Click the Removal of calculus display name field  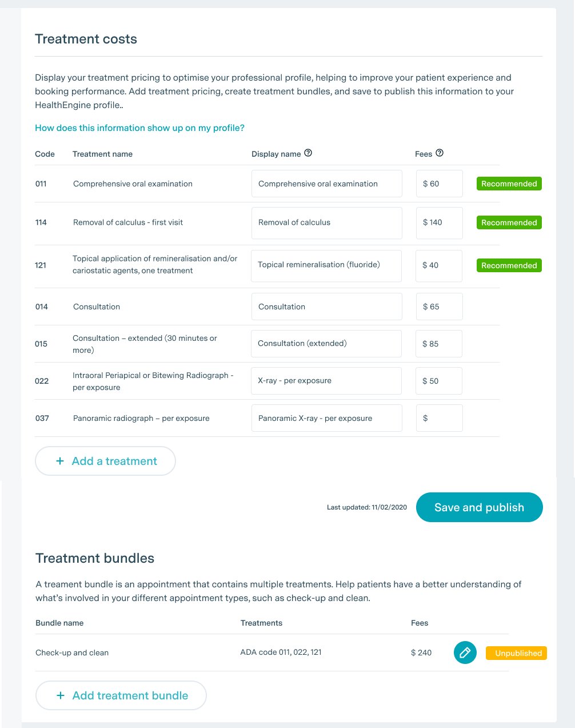[326, 223]
